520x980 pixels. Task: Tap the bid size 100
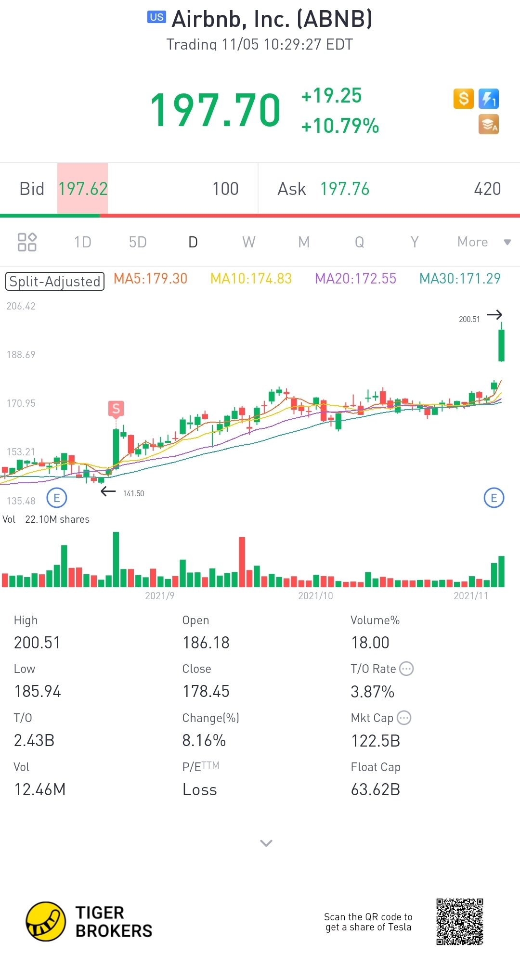tap(225, 189)
